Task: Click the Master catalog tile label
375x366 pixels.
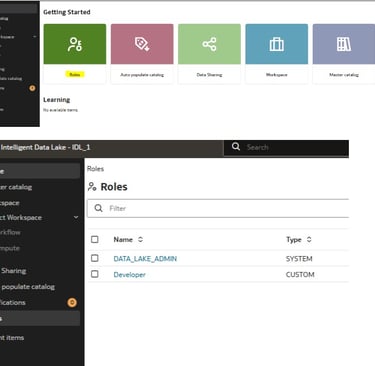Action: (344, 75)
